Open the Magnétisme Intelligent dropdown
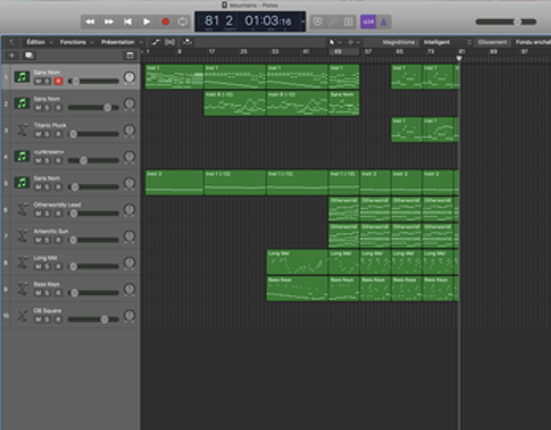Image resolution: width=551 pixels, height=430 pixels. 447,42
